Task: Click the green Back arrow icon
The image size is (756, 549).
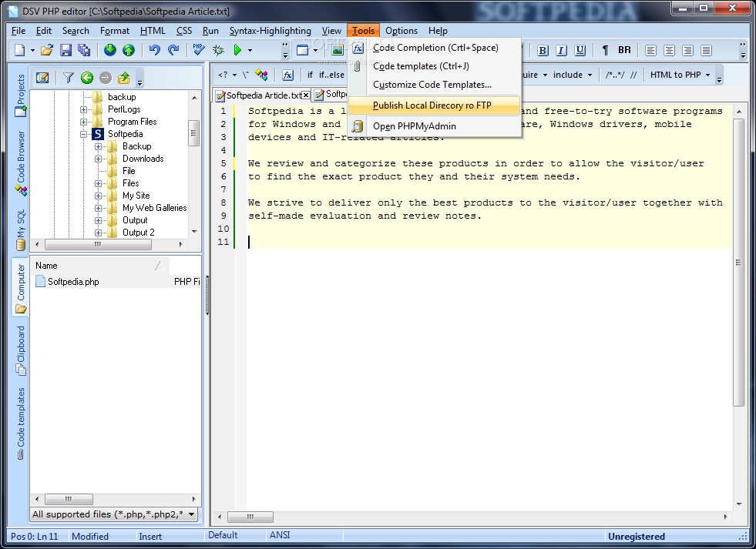Action: [x=87, y=78]
